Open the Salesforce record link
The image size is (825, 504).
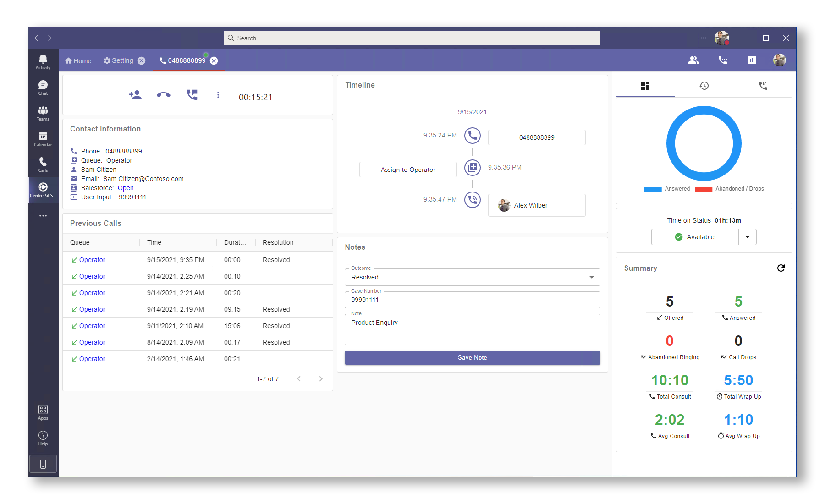click(126, 188)
